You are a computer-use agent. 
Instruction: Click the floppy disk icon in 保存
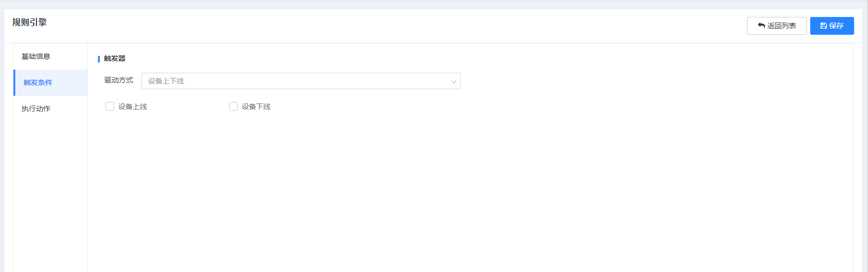point(823,26)
